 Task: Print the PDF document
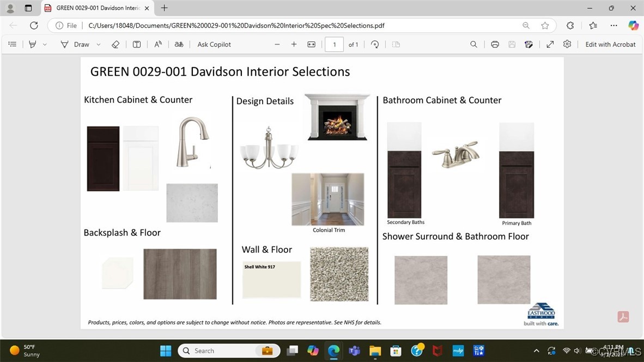click(495, 44)
